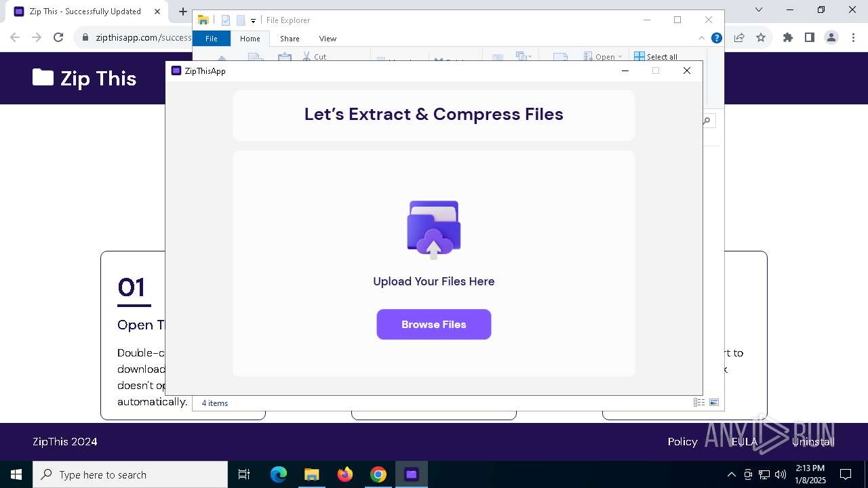Click volume speaker icon in tray
The height and width of the screenshot is (488, 868).
(x=781, y=474)
